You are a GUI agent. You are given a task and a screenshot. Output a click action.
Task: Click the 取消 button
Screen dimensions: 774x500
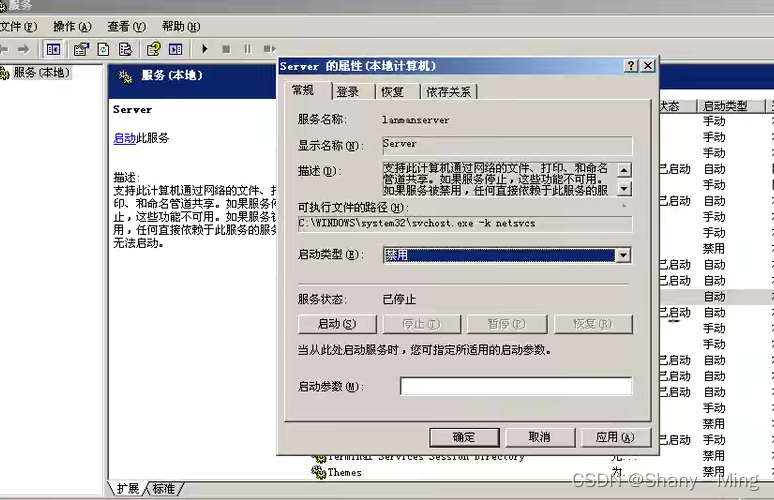coord(540,437)
